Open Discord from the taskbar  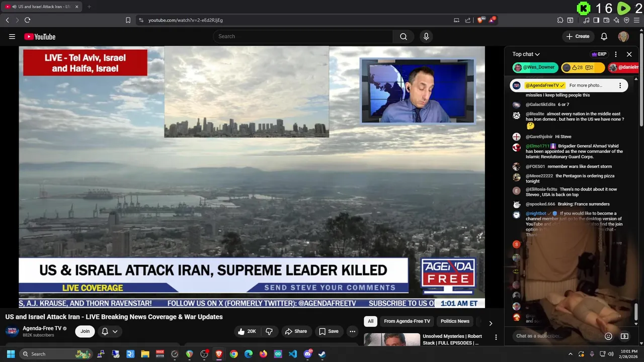pos(307,354)
